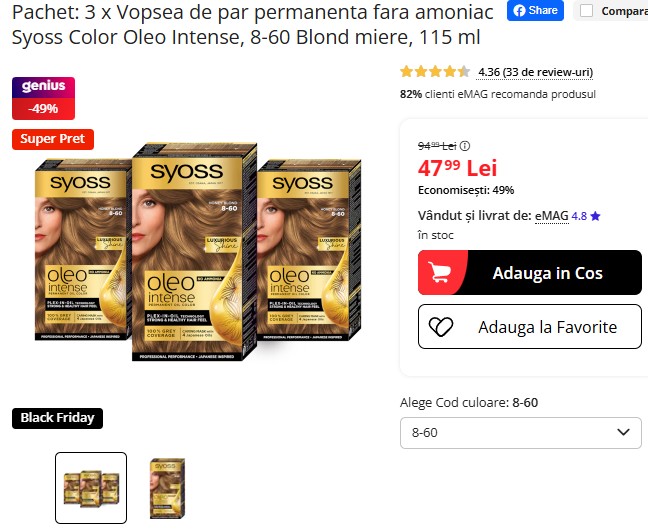648x529 pixels.
Task: Click the 4.8 seller rating
Action: point(579,216)
